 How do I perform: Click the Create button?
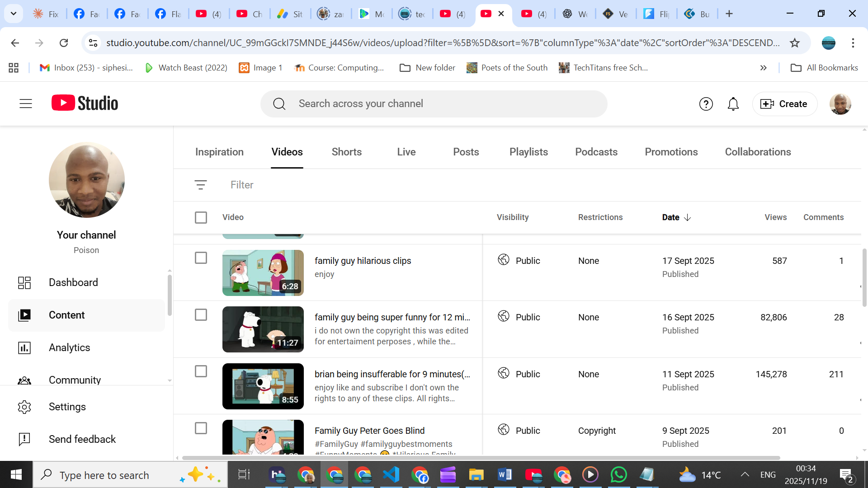click(784, 104)
